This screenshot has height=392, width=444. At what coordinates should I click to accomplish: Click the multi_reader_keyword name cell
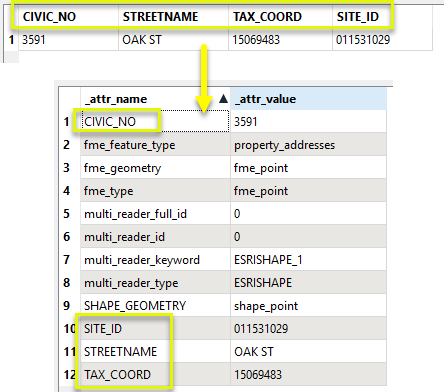tap(155, 260)
